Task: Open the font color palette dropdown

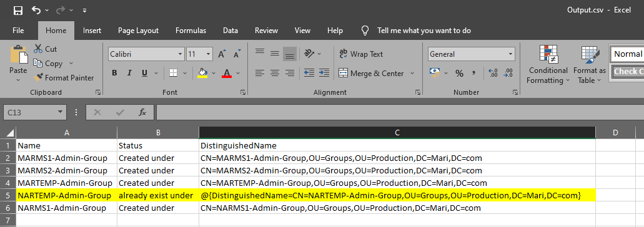Action: coord(238,74)
